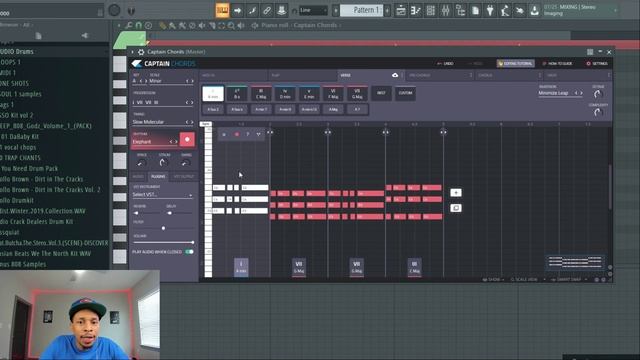Click next arrow for Elephant rhythm

click(176, 142)
